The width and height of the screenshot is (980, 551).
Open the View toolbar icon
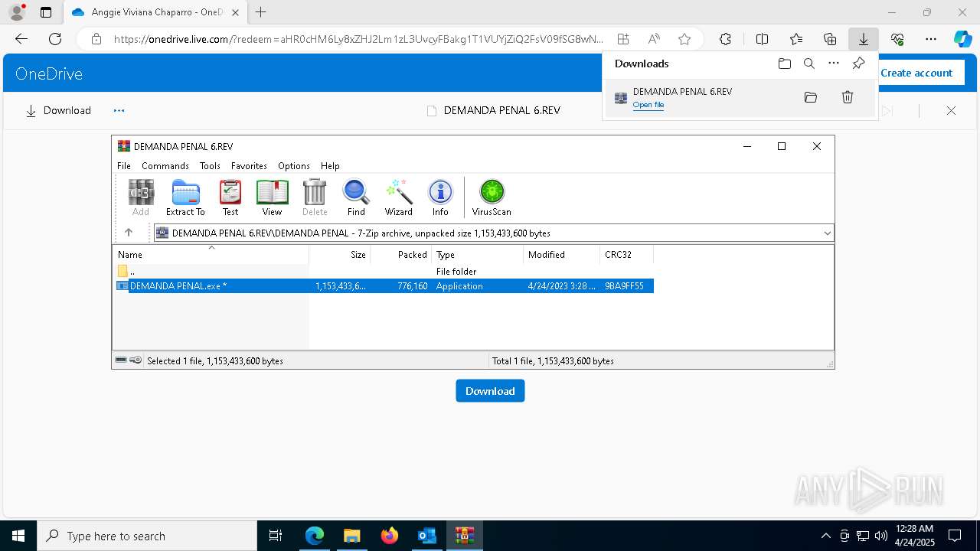pyautogui.click(x=272, y=197)
